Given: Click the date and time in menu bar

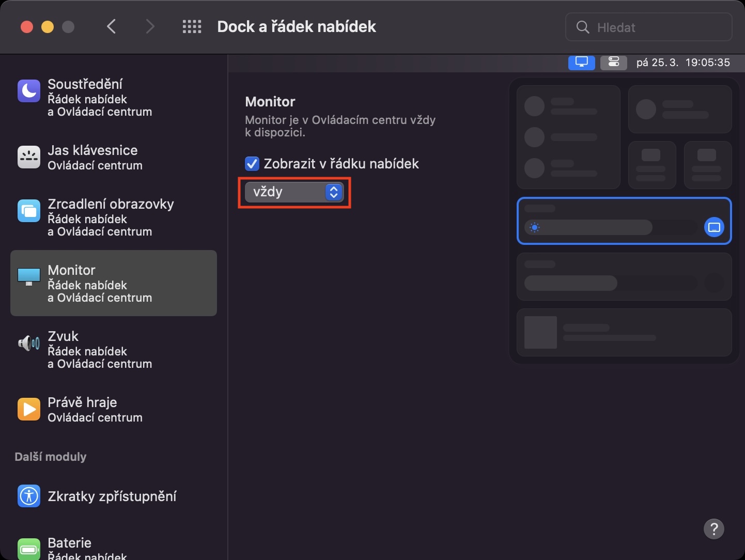Looking at the screenshot, I should click(682, 62).
